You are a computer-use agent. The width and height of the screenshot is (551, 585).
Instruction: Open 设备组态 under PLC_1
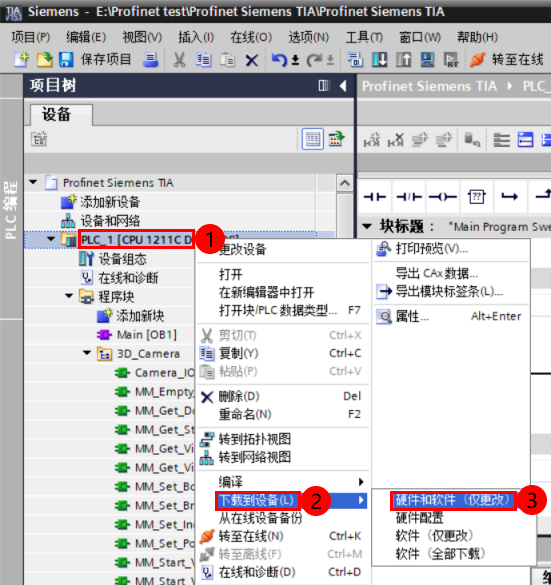[x=122, y=259]
